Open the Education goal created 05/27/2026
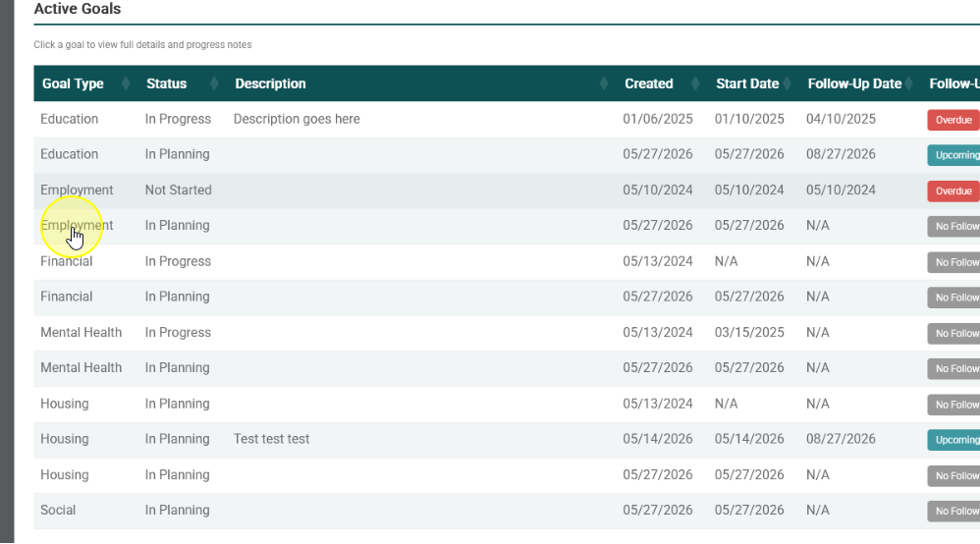The height and width of the screenshot is (544, 980). coord(507,155)
